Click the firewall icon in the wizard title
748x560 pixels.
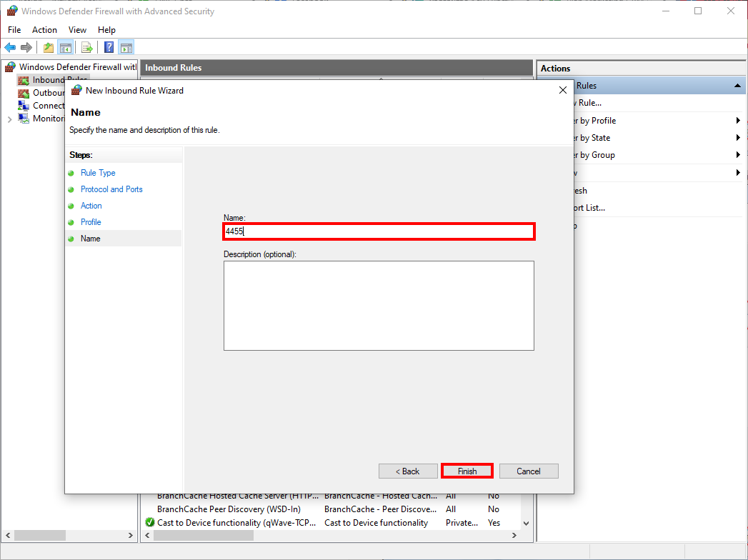point(77,90)
